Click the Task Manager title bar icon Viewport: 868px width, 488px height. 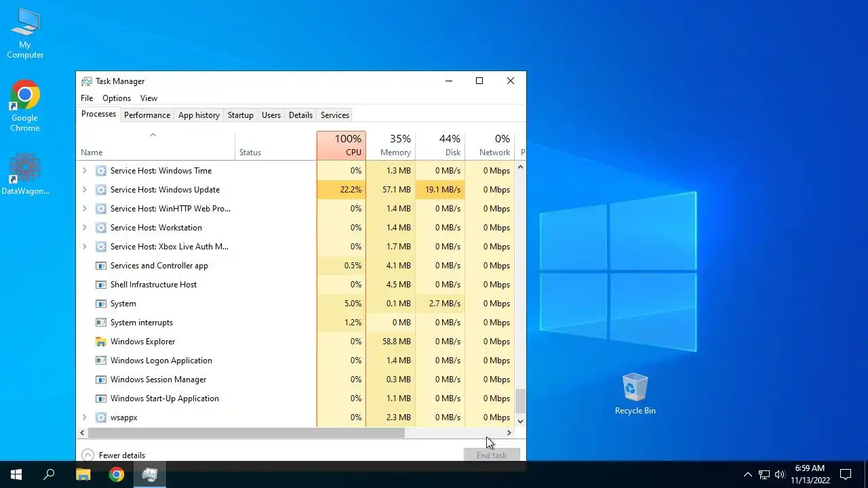[x=87, y=81]
